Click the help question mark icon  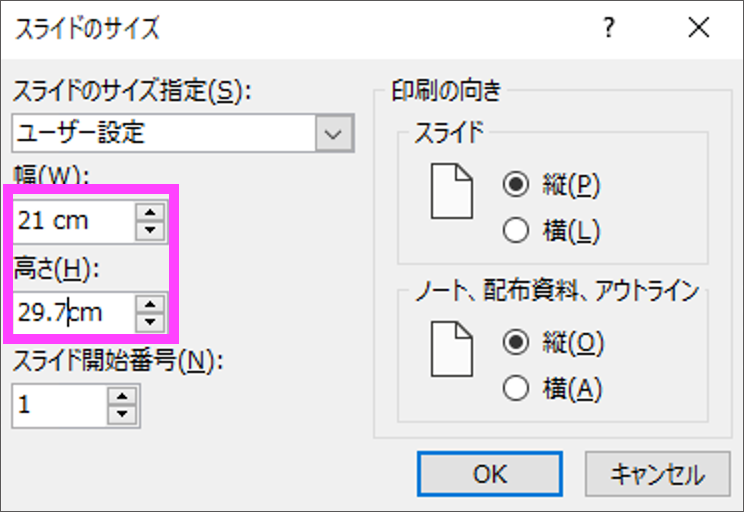point(607,28)
